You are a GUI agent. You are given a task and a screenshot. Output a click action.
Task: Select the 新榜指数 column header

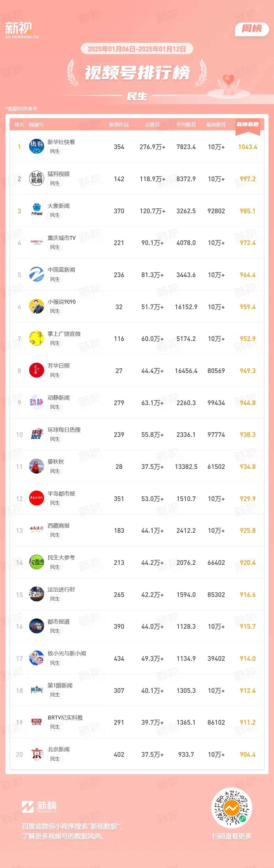248,124
